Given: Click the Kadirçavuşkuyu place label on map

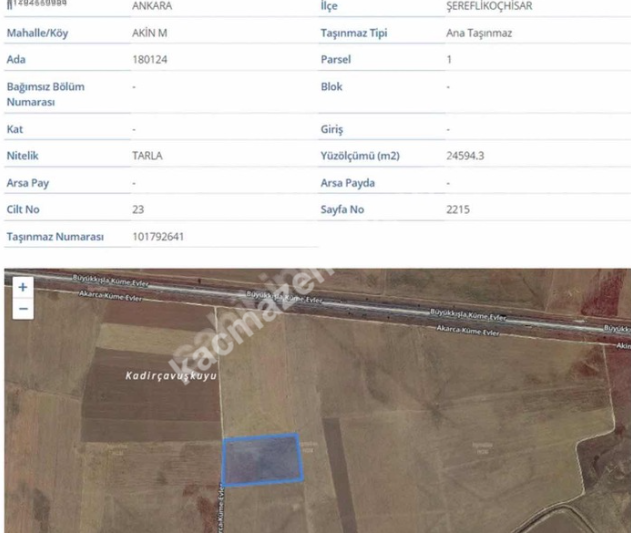Looking at the screenshot, I should 171,376.
